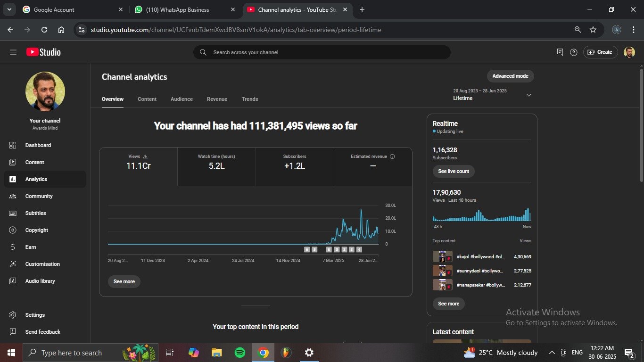Open FL Studio from the taskbar
Viewport: 644px width, 362px height.
pos(286,353)
